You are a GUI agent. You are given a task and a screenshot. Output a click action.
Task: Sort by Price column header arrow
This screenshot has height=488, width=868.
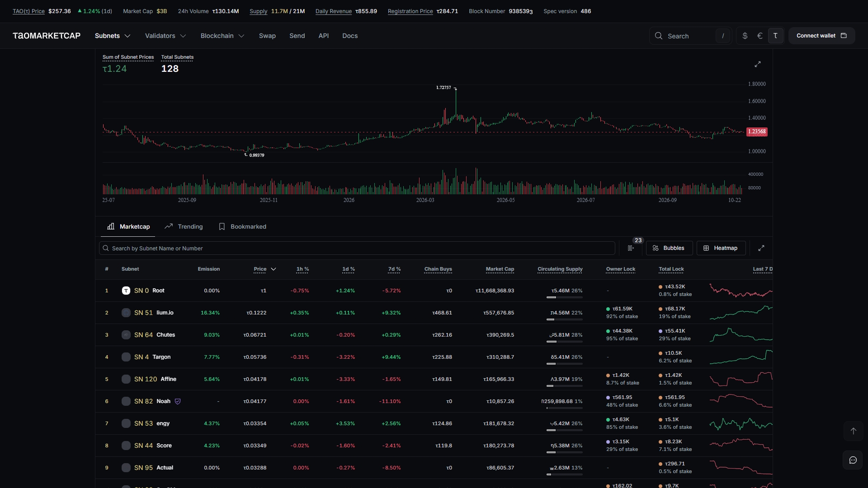(273, 269)
